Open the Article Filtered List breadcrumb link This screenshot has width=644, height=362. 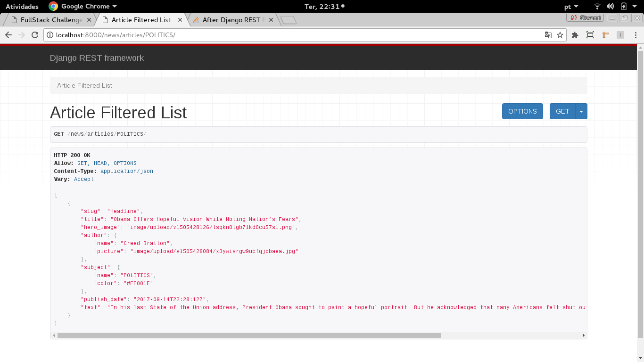click(84, 85)
